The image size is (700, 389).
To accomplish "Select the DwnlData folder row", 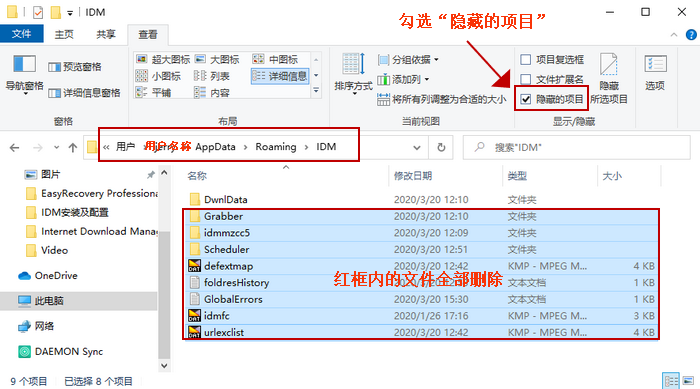I will pos(421,200).
